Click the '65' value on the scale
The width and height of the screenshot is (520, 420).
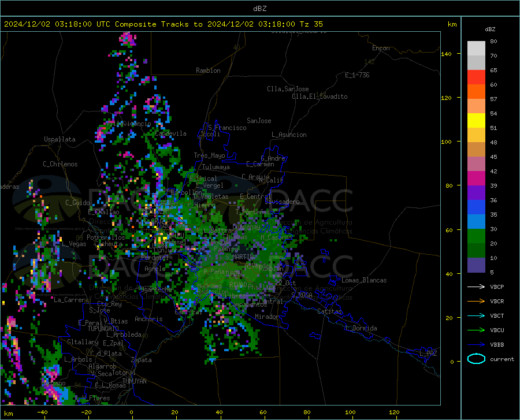[493, 70]
